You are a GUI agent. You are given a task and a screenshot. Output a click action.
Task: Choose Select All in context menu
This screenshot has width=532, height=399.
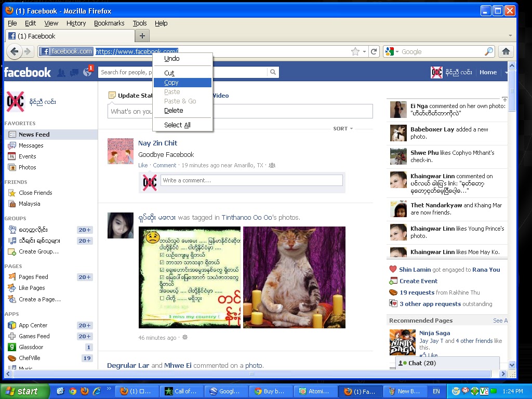coord(182,125)
